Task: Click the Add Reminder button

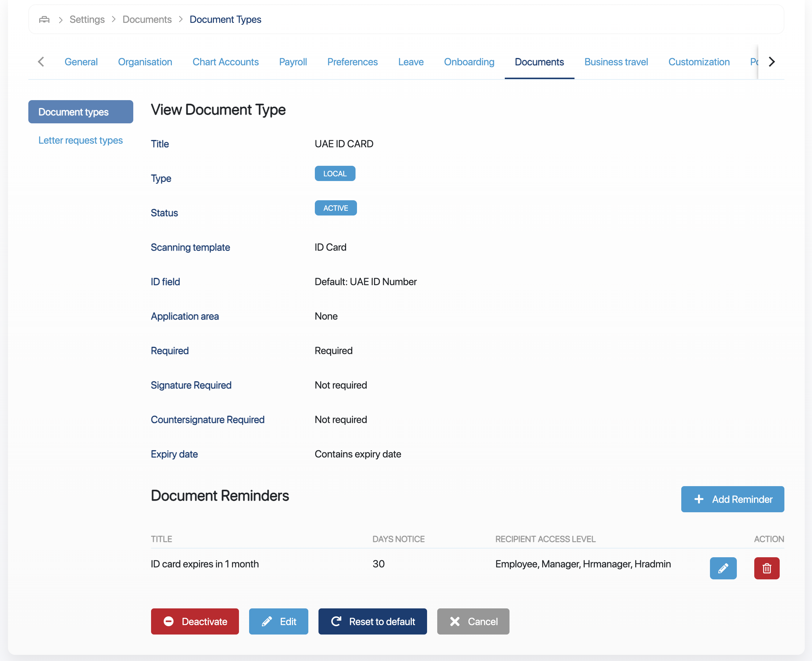Action: [732, 499]
